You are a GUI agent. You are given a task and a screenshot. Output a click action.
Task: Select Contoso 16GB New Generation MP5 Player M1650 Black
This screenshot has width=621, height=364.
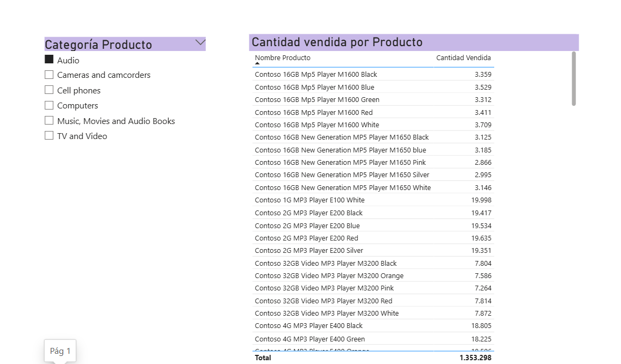tap(373, 137)
